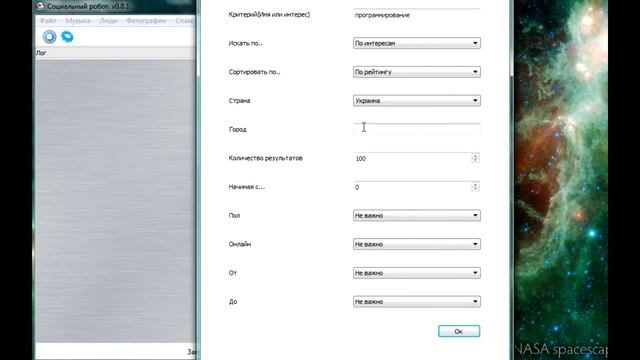Viewport: 640px width, 360px height.
Task: Open the partially visible Спам menu
Action: click(185, 20)
